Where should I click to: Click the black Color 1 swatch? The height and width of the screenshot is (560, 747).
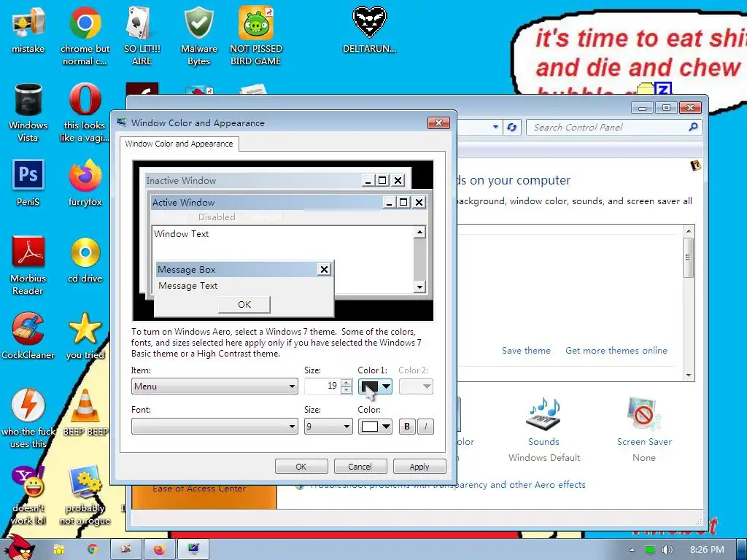point(370,386)
